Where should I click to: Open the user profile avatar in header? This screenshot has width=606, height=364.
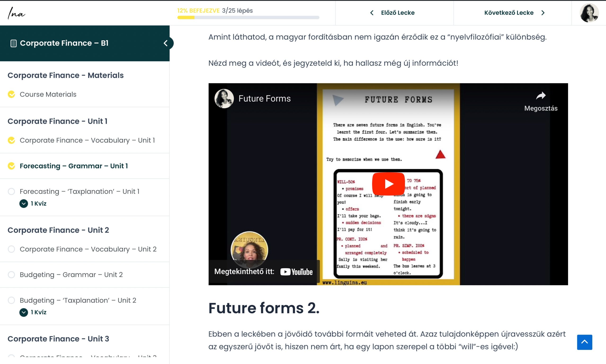tap(589, 13)
